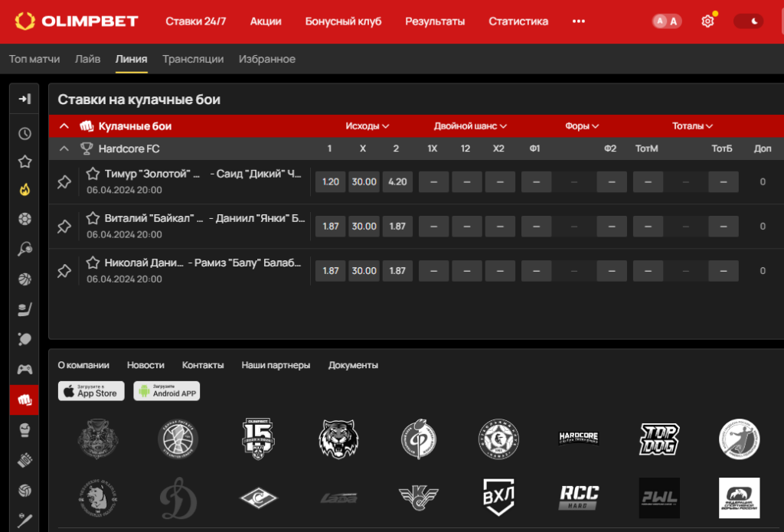Favorite the Виталий "Байкал" match star
784x532 pixels.
(x=93, y=218)
